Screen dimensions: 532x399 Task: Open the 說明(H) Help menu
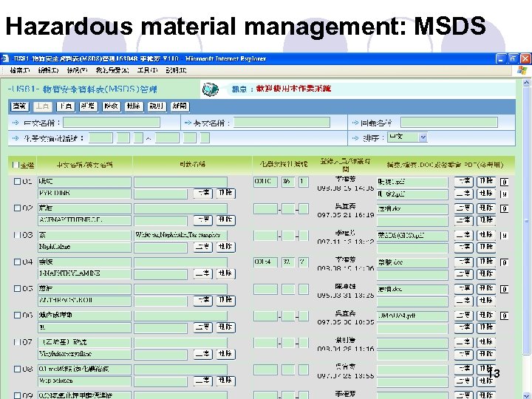click(x=176, y=70)
